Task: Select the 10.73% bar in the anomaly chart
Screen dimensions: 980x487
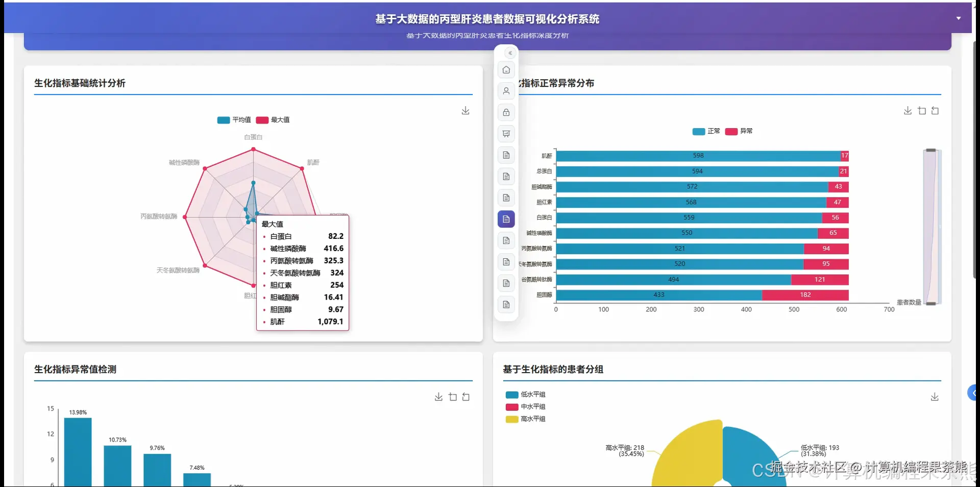Action: pos(117,466)
